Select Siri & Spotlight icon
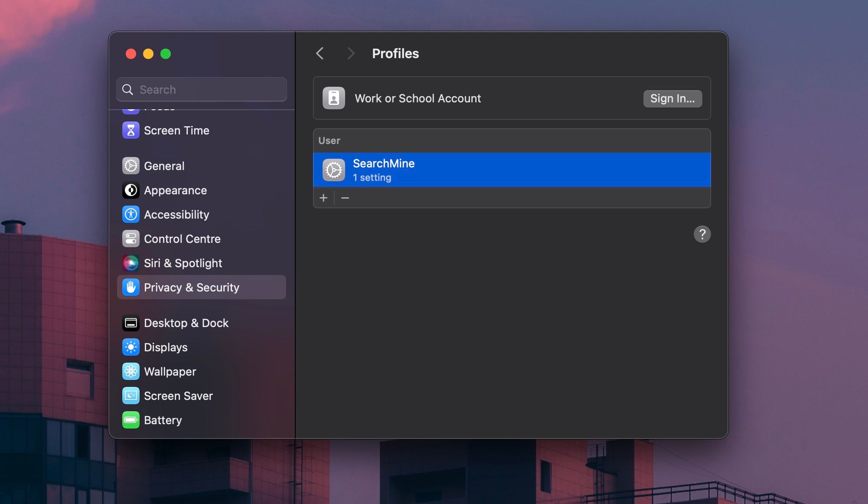Image resolution: width=868 pixels, height=504 pixels. (131, 263)
